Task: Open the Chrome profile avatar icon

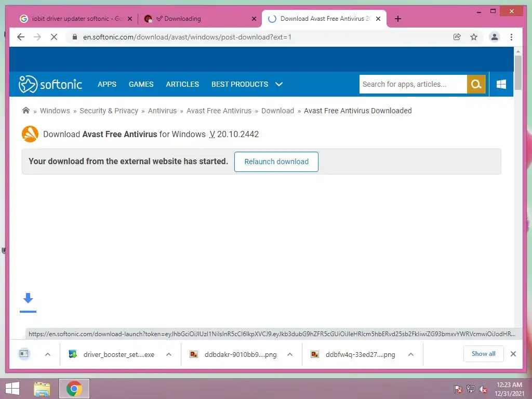Action: click(495, 37)
